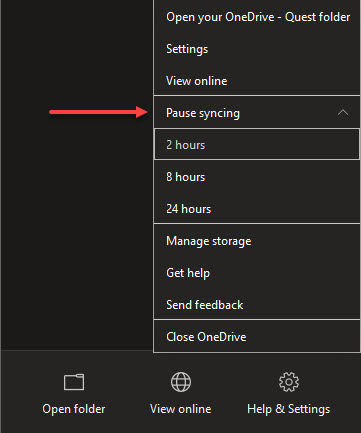This screenshot has width=361, height=433.
Task: Click the Help & Settings gear icon
Action: (289, 382)
